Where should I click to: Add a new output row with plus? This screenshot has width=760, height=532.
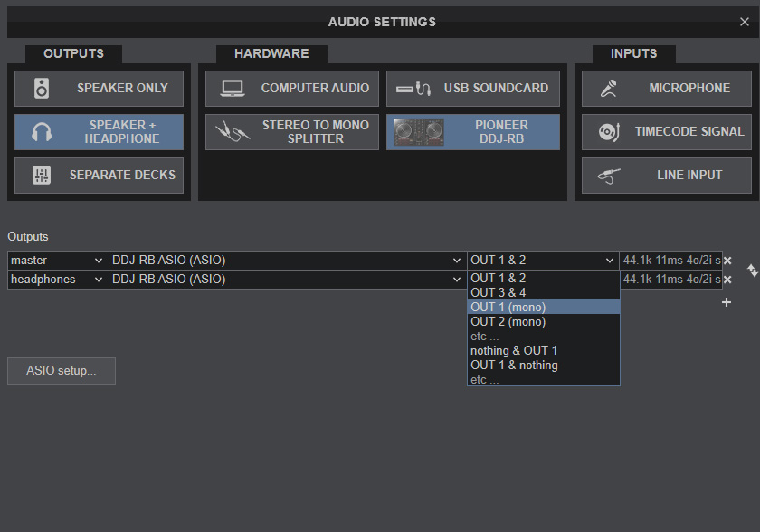coord(726,302)
